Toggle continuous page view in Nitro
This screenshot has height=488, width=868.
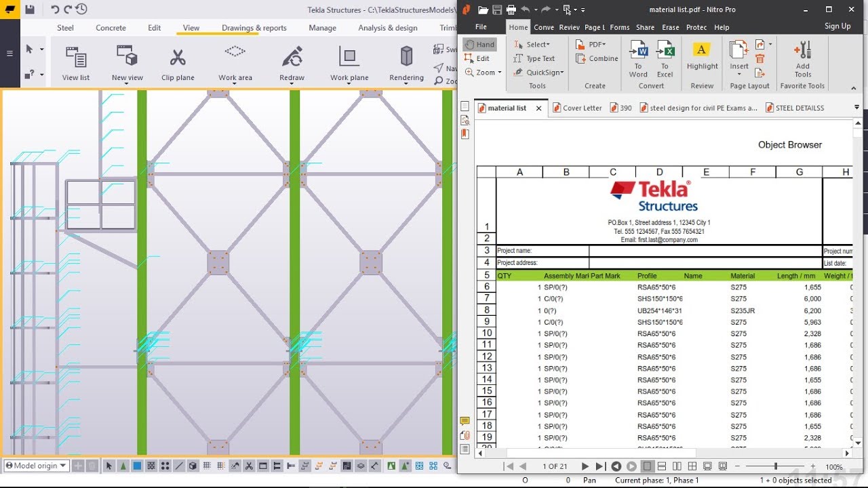pyautogui.click(x=662, y=466)
